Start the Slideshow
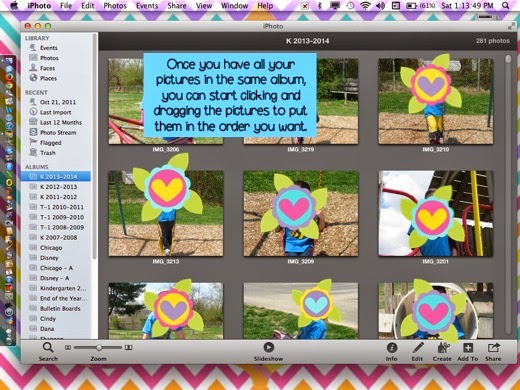Screen dimensions: 520x390 coord(268,347)
